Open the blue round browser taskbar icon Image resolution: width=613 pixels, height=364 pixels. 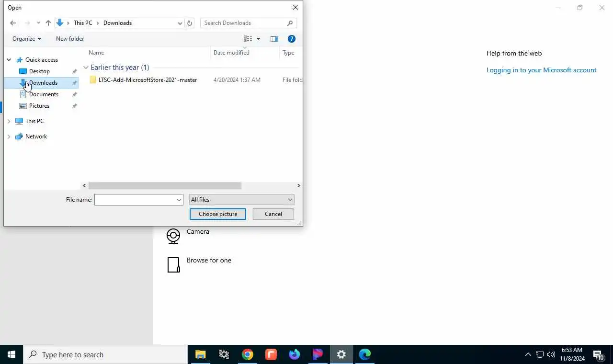[x=295, y=354]
